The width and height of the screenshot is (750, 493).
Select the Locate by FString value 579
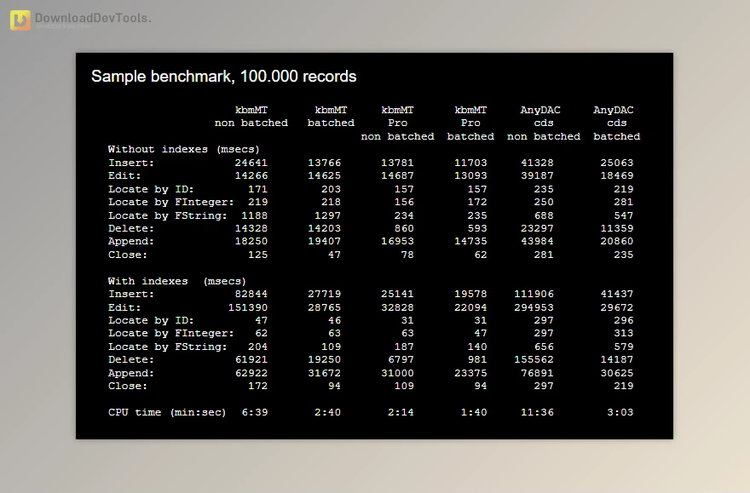pyautogui.click(x=624, y=347)
